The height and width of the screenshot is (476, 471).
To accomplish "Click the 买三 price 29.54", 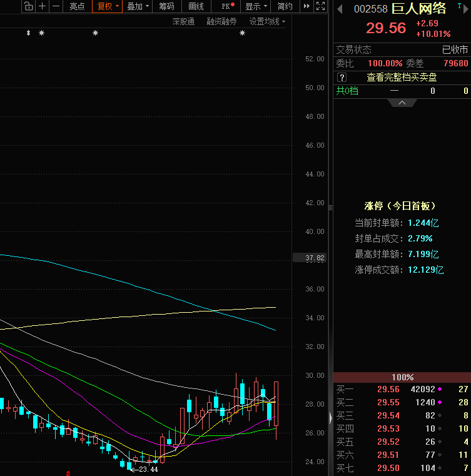I will point(388,415).
